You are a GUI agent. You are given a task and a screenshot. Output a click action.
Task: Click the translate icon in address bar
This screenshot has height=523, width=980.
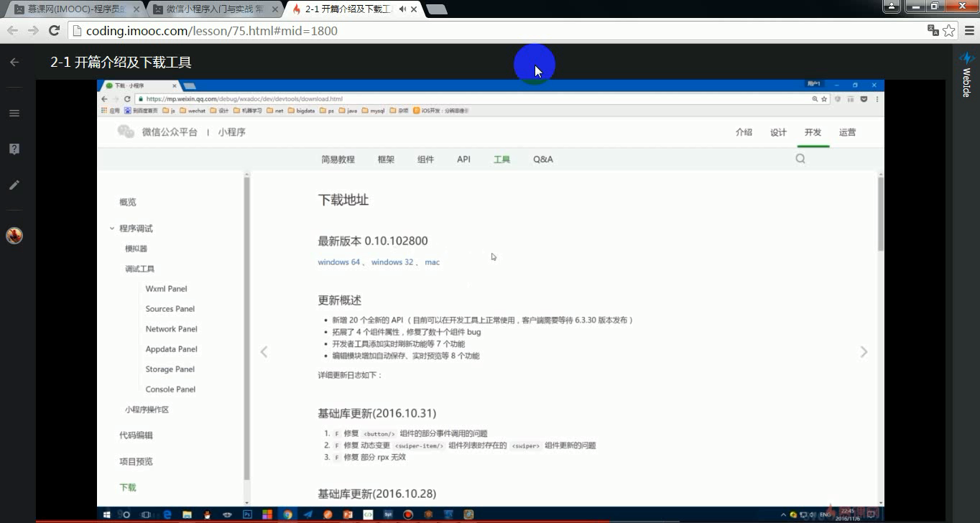click(x=933, y=30)
